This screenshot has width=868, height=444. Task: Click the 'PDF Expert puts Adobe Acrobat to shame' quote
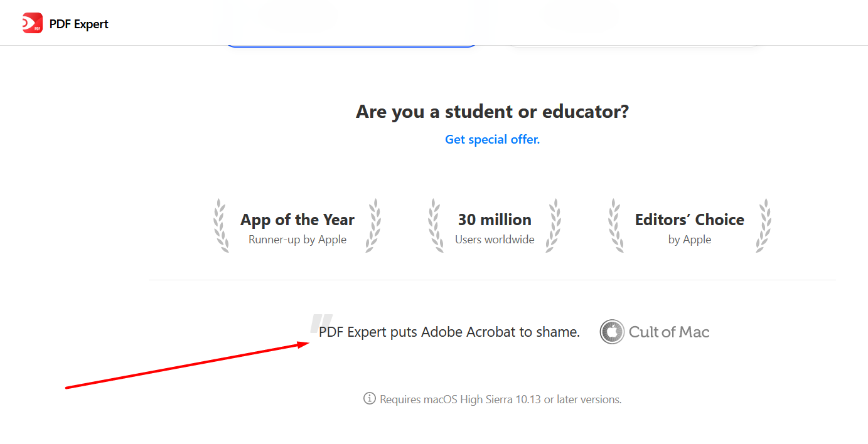tap(449, 332)
